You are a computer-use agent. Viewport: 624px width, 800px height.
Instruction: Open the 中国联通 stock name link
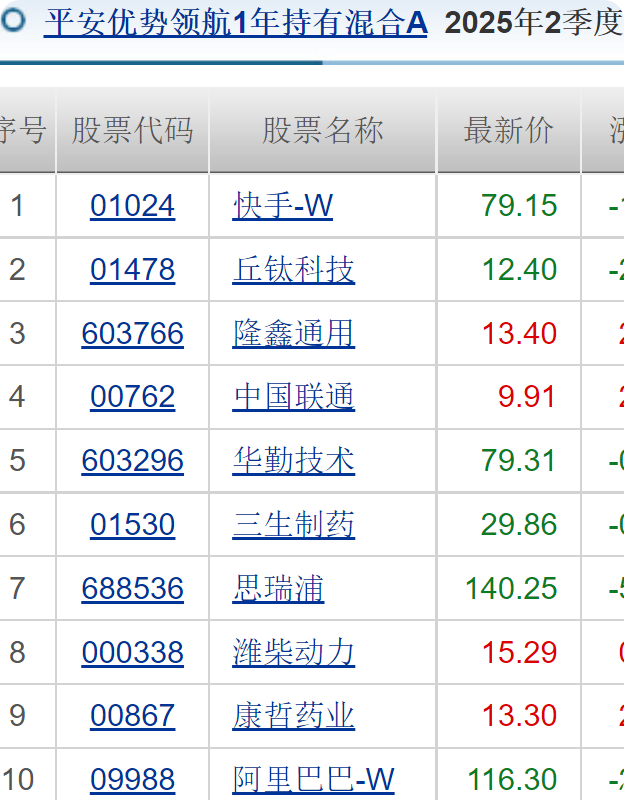tap(293, 397)
